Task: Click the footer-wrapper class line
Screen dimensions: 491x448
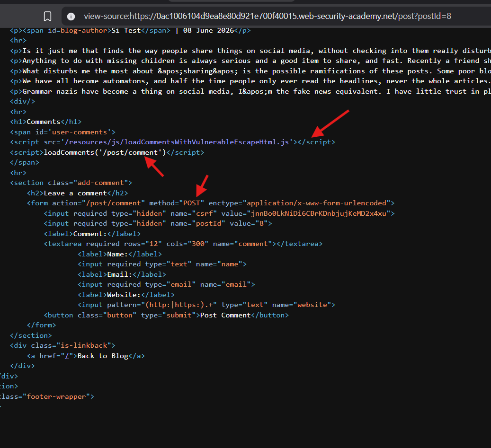Action: coord(47,396)
